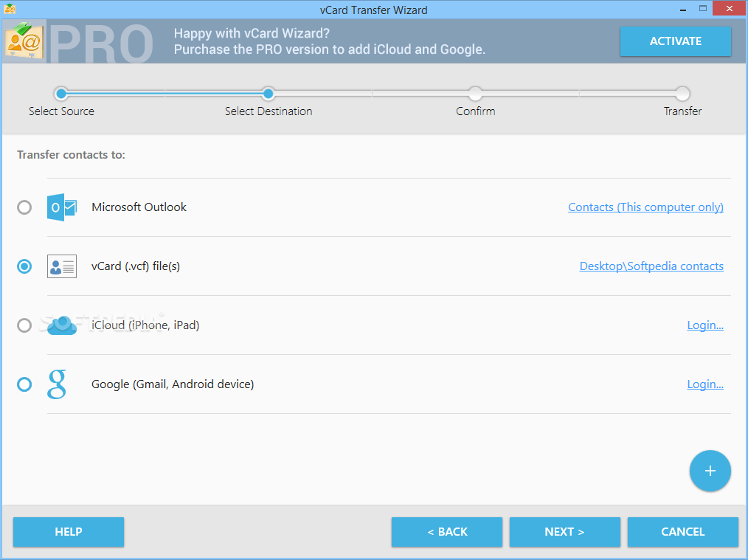Screen dimensions: 748x560
Task: Click the iCloud Login... link
Action: (705, 325)
